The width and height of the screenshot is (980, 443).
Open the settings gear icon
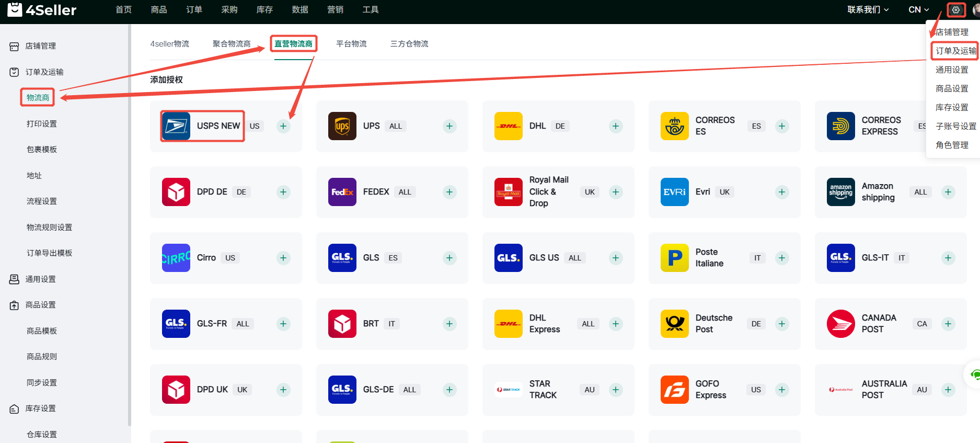click(956, 10)
